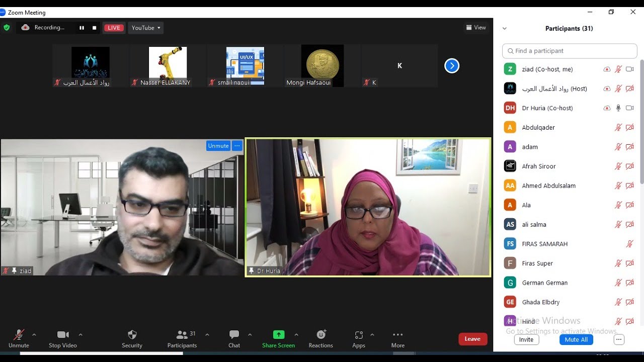Click the green Share Screen icon

[278, 335]
